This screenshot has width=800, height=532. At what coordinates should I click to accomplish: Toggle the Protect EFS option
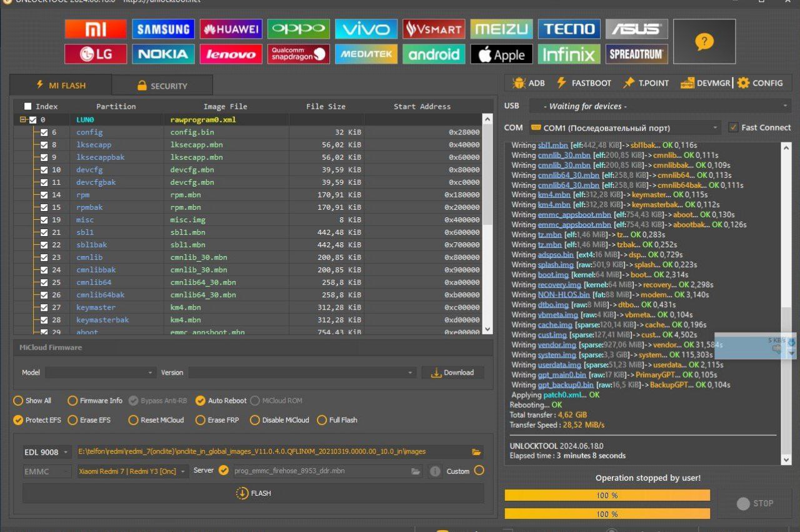pyautogui.click(x=37, y=420)
